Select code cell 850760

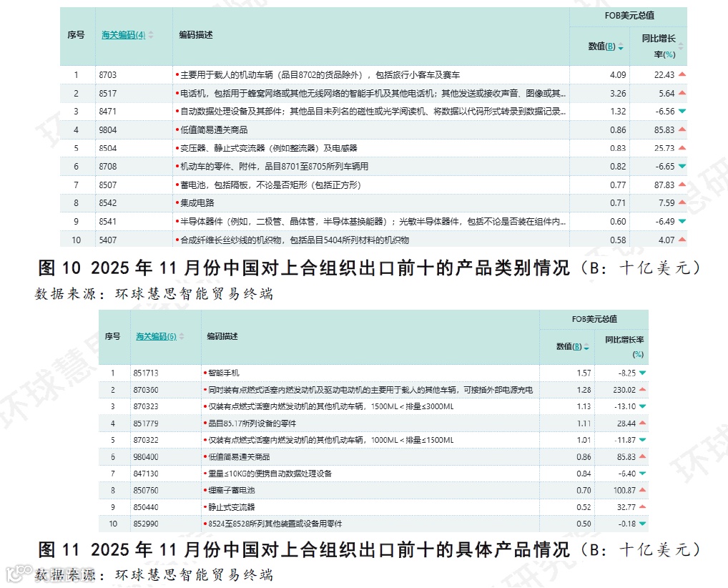[x=146, y=490]
